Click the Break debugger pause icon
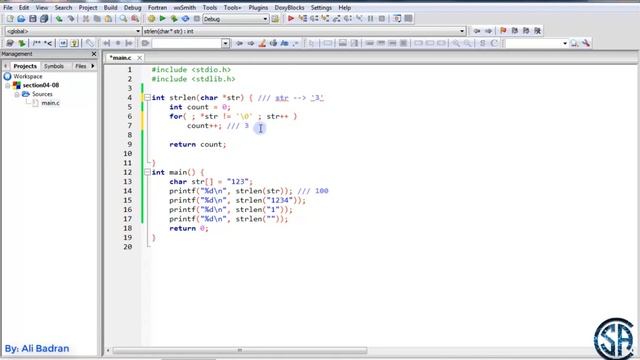Image resolution: width=640 pixels, height=360 pixels. [x=371, y=19]
